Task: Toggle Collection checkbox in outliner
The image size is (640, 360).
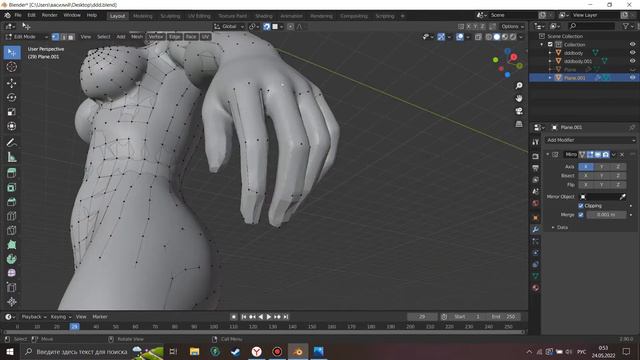Action: click(550, 44)
